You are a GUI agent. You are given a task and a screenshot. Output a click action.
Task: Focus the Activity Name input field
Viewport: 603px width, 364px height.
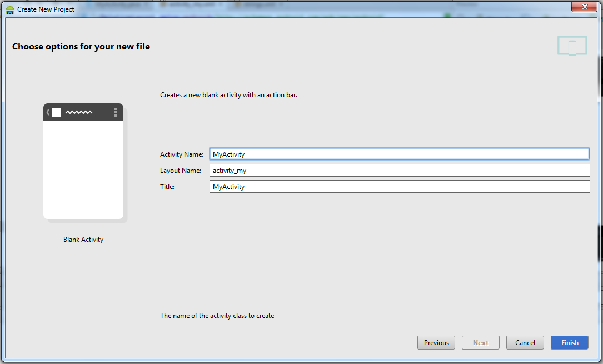(x=399, y=154)
